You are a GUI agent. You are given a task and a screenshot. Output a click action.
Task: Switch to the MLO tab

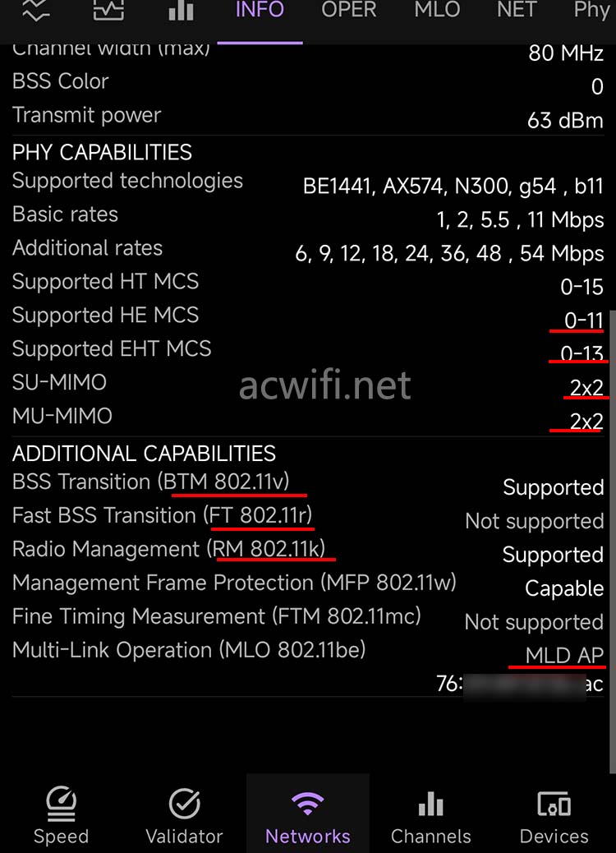click(x=437, y=10)
